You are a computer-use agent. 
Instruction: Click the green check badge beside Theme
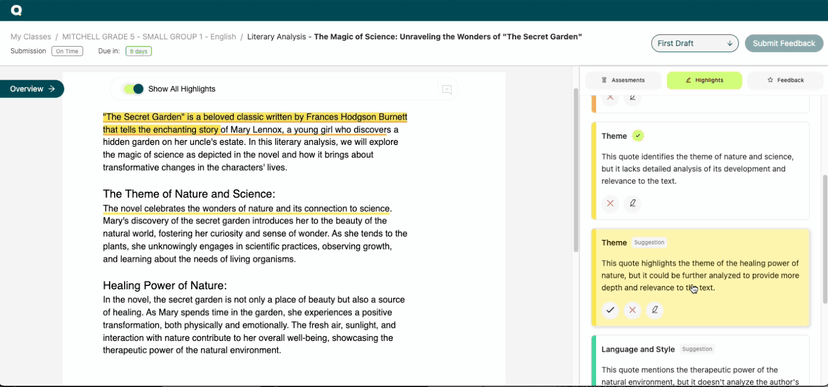pyautogui.click(x=638, y=136)
